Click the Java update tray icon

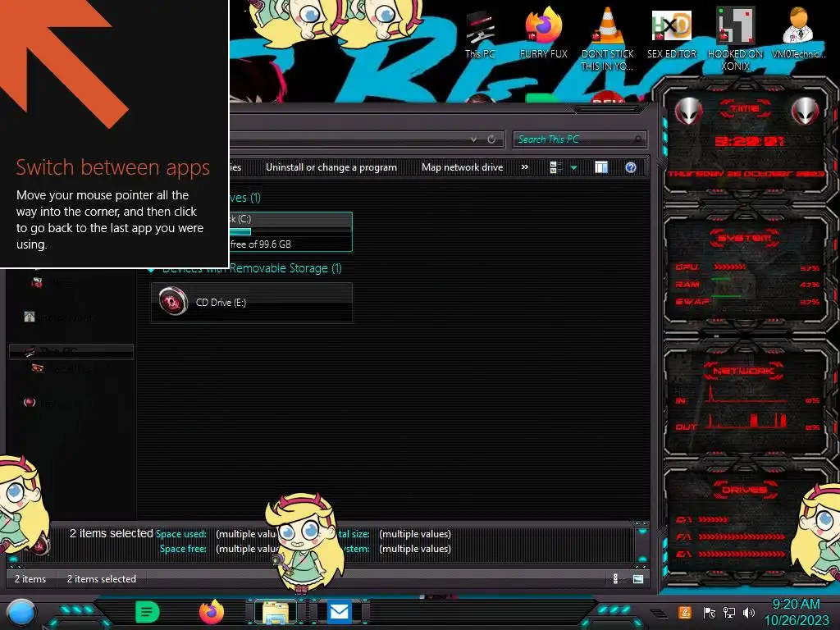685,612
